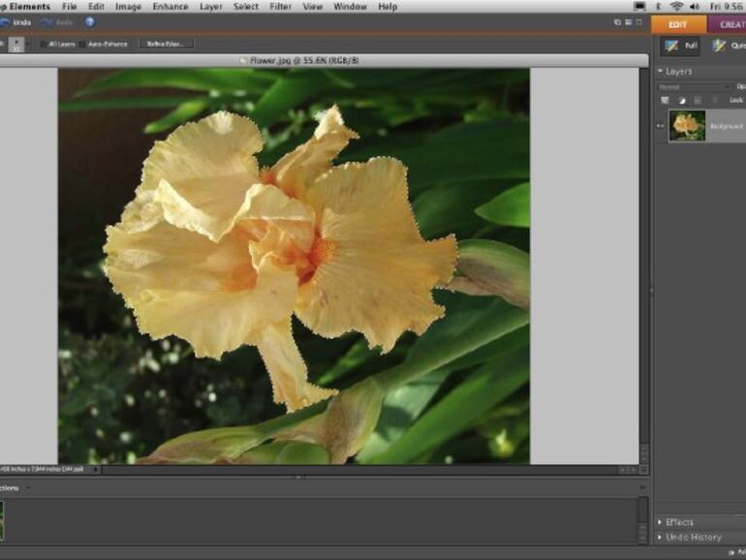The height and width of the screenshot is (560, 746).
Task: Select Quick edit mode icon
Action: (719, 46)
